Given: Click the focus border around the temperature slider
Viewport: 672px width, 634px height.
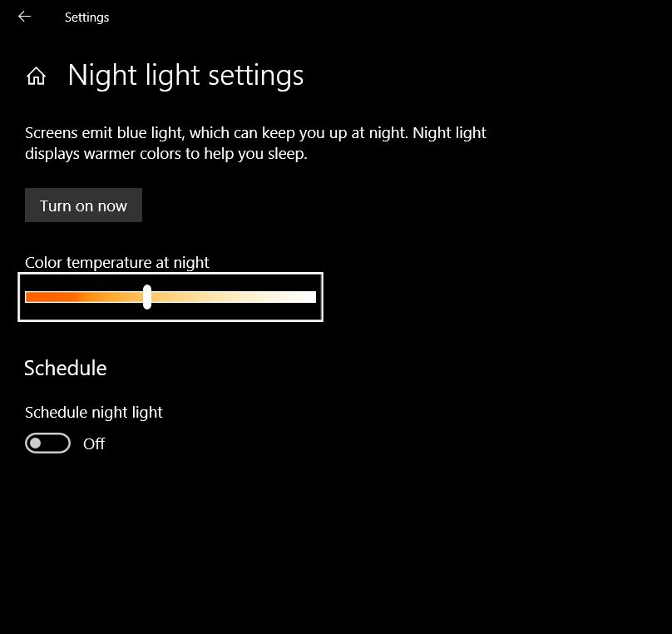Looking at the screenshot, I should click(170, 273).
